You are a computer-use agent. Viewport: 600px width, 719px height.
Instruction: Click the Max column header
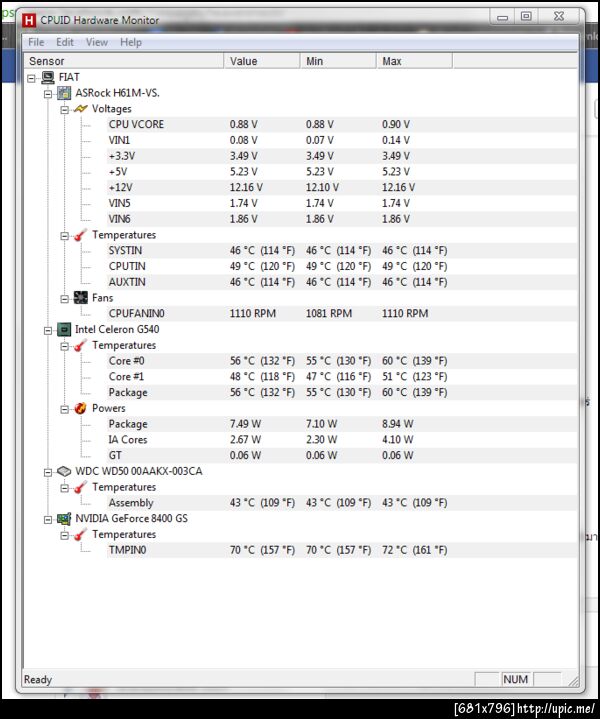pyautogui.click(x=414, y=61)
